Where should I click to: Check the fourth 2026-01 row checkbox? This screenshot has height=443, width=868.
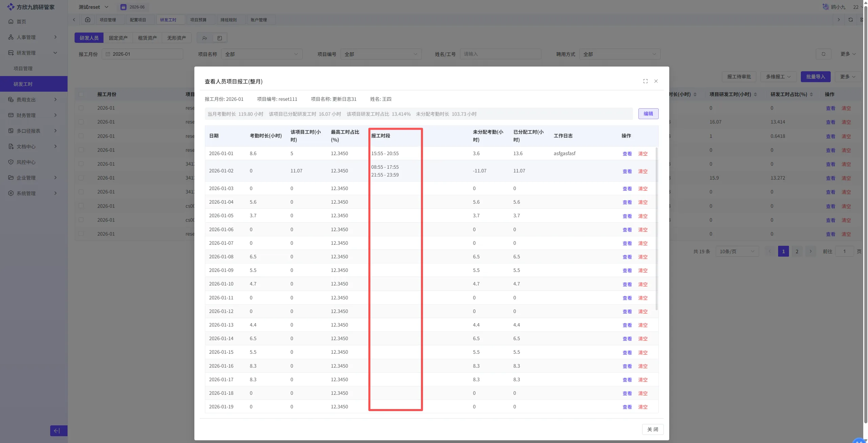coord(81,150)
